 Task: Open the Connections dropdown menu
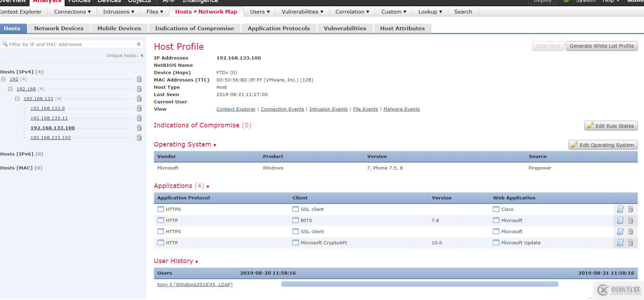(72, 11)
